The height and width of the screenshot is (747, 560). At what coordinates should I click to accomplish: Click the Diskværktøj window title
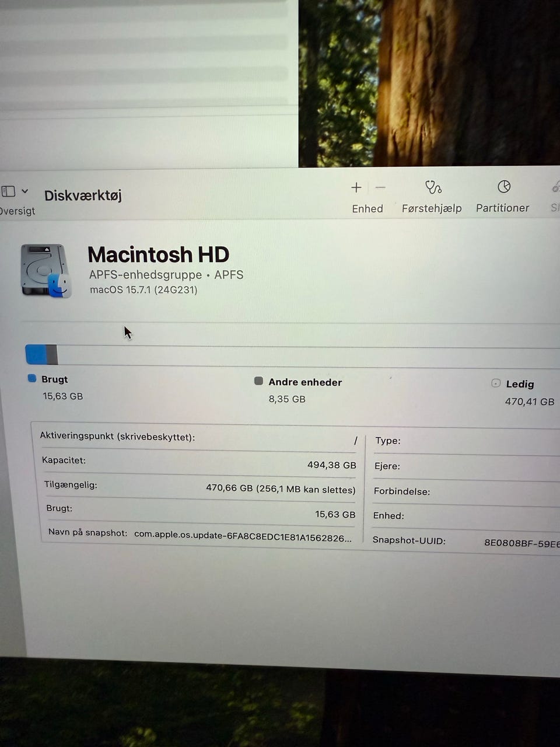[x=83, y=195]
